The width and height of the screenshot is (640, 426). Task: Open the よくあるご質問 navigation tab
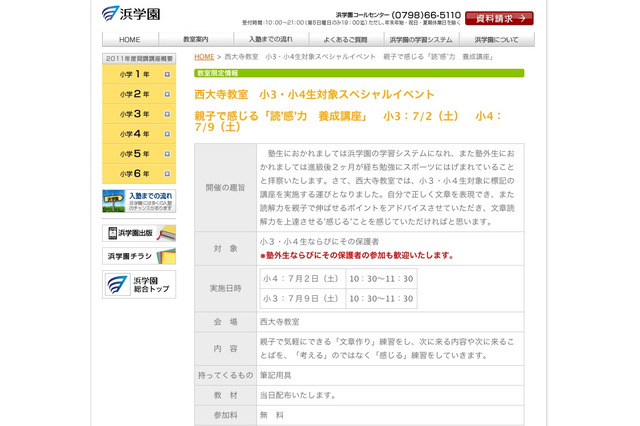[346, 40]
